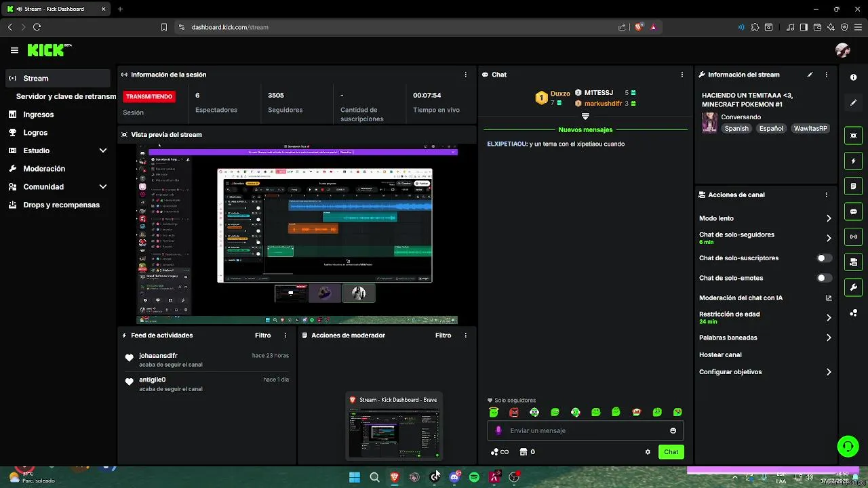Open the green headset support button

(848, 446)
